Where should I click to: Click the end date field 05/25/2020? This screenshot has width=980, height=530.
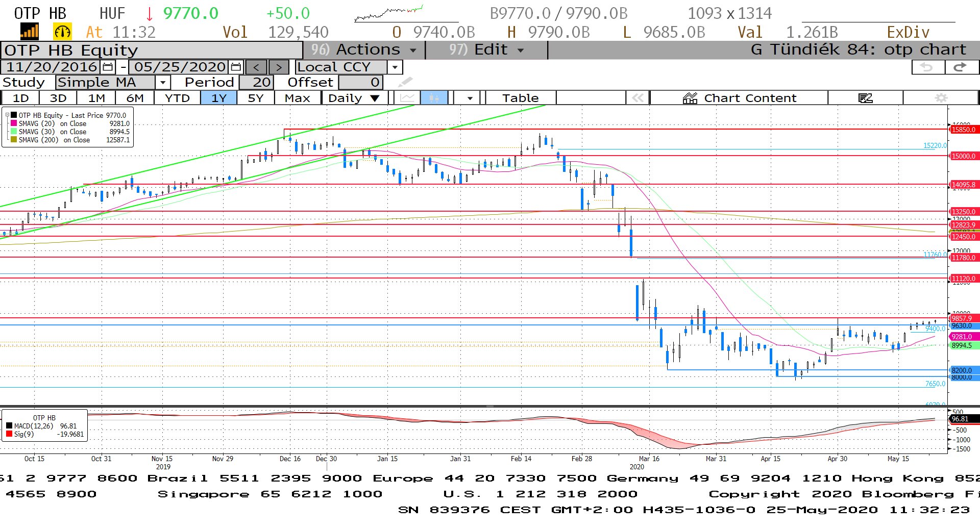click(180, 67)
